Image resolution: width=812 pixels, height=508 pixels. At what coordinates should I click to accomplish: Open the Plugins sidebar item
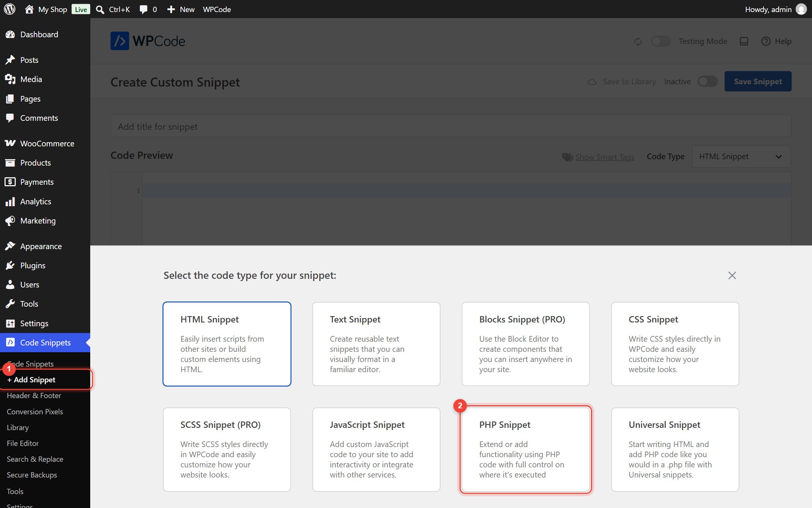(x=45, y=265)
